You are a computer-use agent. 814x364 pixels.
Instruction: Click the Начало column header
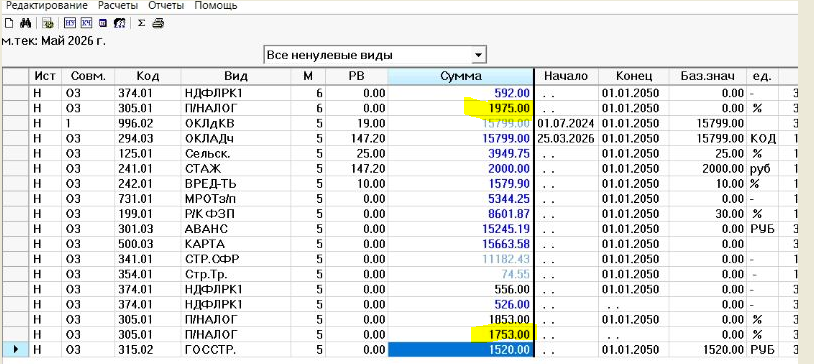click(x=566, y=76)
